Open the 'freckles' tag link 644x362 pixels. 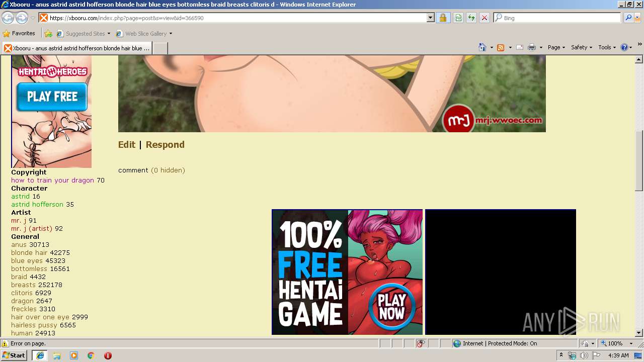[24, 309]
